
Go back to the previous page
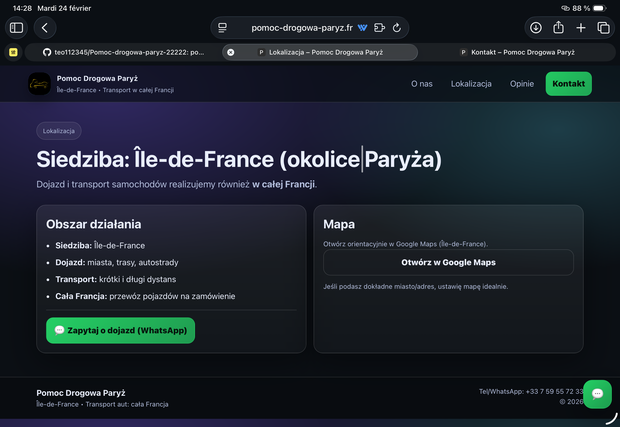tap(46, 28)
